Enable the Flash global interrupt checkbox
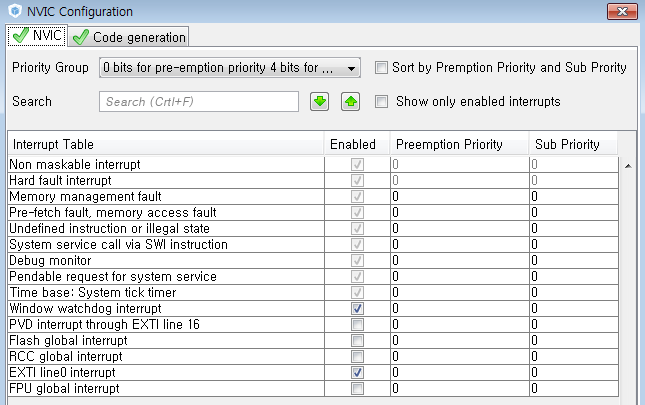 click(x=357, y=340)
